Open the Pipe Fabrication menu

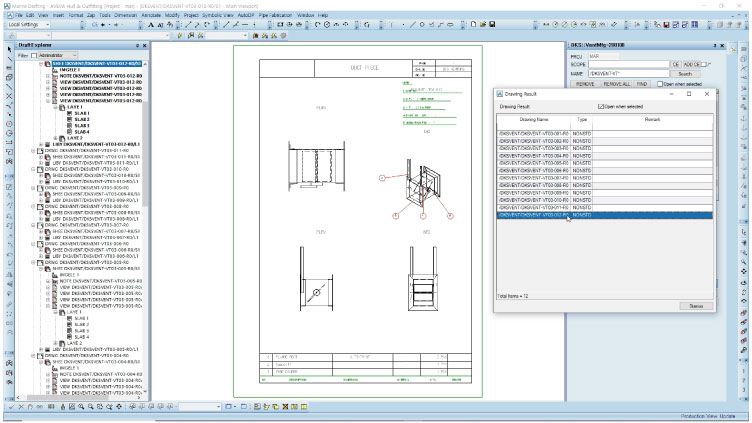(x=275, y=15)
